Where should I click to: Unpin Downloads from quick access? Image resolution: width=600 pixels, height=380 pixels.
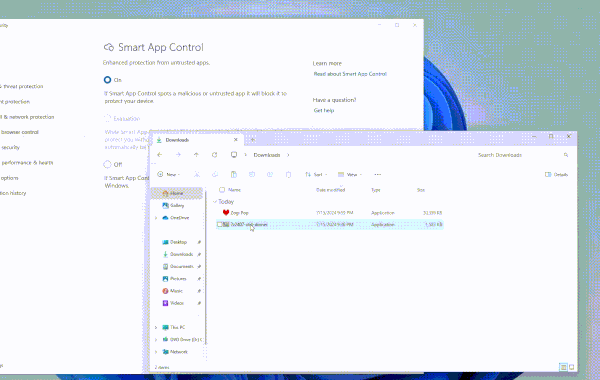[x=199, y=254]
